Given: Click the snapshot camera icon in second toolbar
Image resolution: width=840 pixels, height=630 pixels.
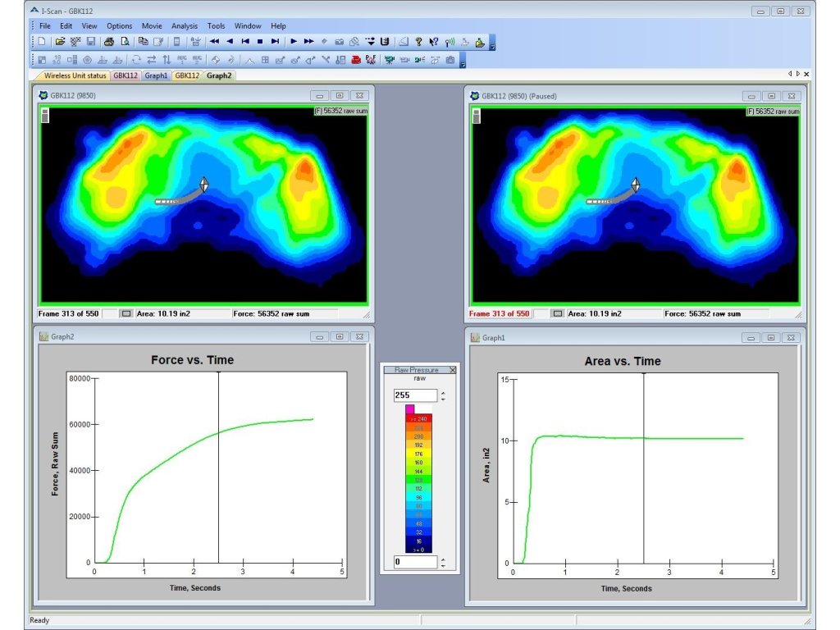Looking at the screenshot, I should (450, 60).
